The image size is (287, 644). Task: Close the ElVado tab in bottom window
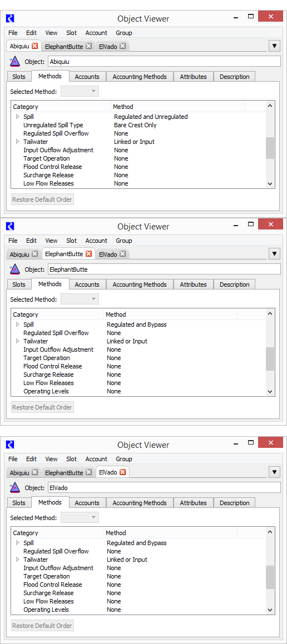(x=122, y=472)
